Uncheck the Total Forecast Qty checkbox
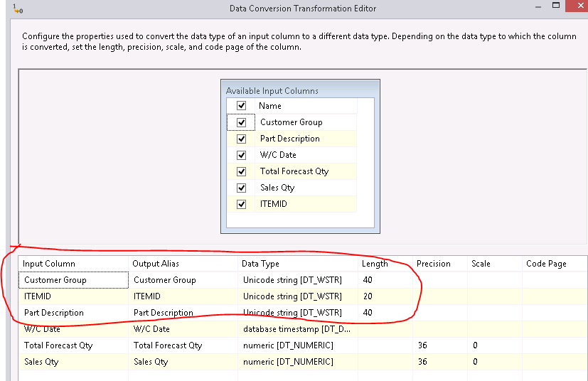The width and height of the screenshot is (588, 381). pyautogui.click(x=241, y=171)
